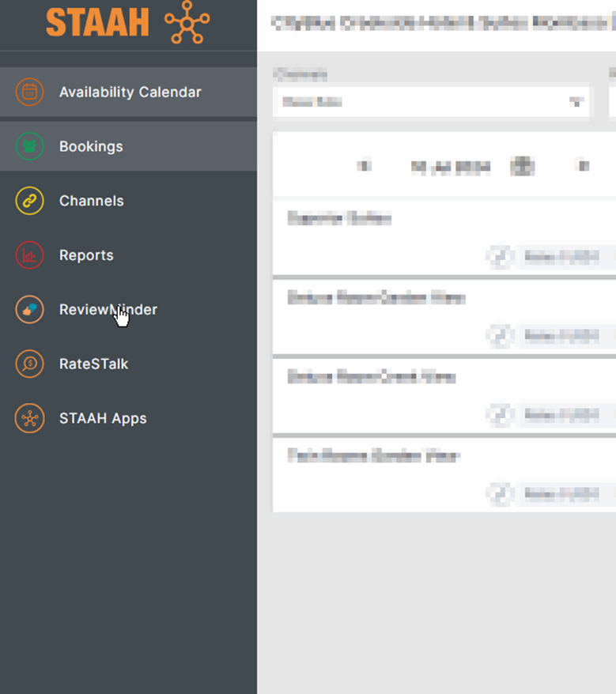Viewport: 616px width, 694px height.
Task: Click the circular edit icon in first room row
Action: click(x=499, y=257)
